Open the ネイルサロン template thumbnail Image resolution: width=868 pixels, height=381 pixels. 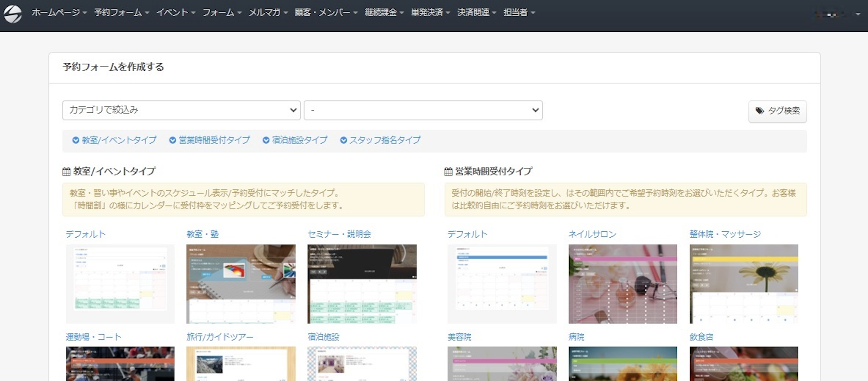(x=622, y=284)
